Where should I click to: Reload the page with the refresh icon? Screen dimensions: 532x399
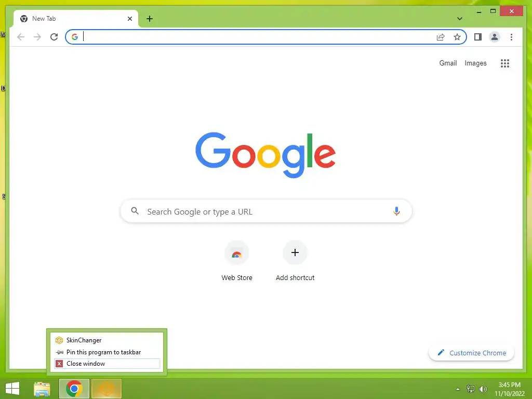pos(54,37)
